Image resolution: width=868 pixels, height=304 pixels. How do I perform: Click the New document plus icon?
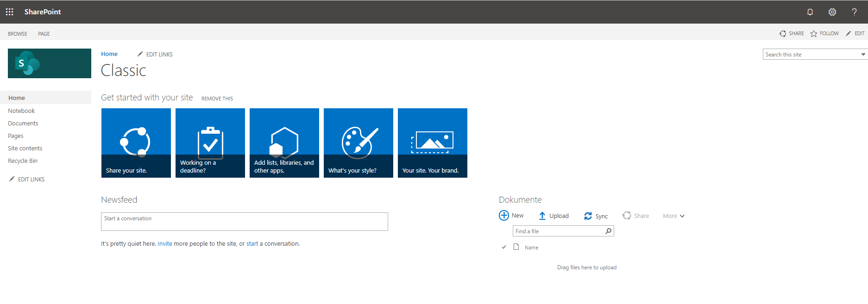pos(504,216)
